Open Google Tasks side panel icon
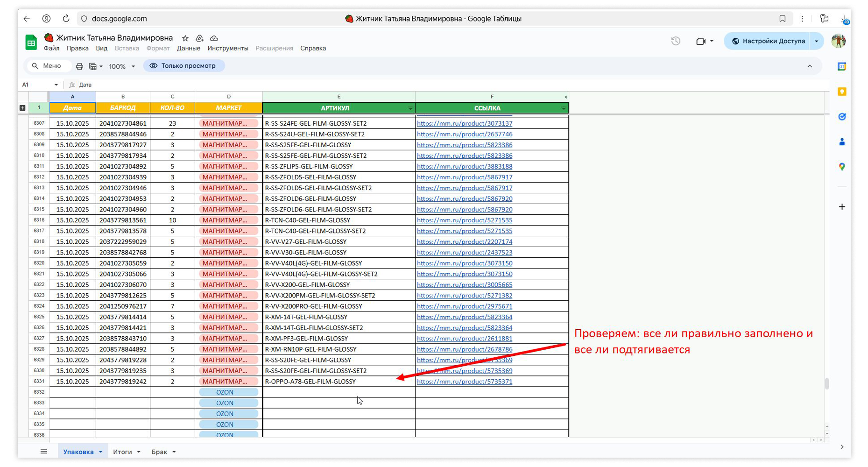Screen dimensions: 868x467 [842, 117]
